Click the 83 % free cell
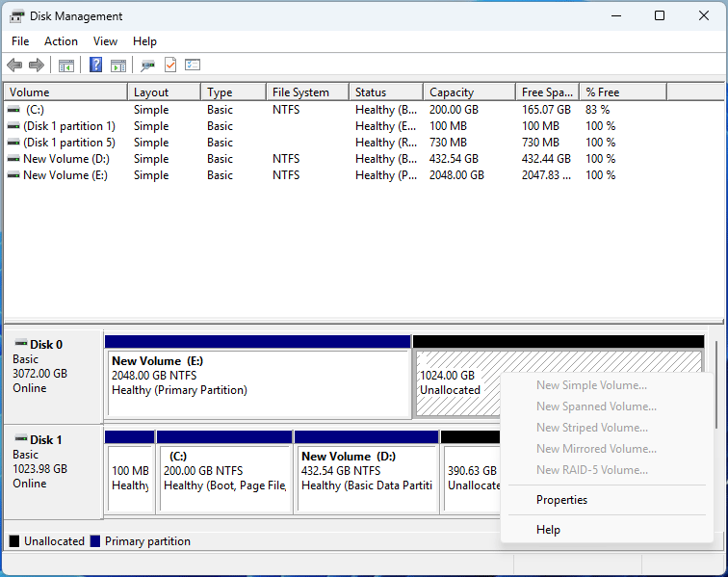The image size is (728, 577). [598, 110]
